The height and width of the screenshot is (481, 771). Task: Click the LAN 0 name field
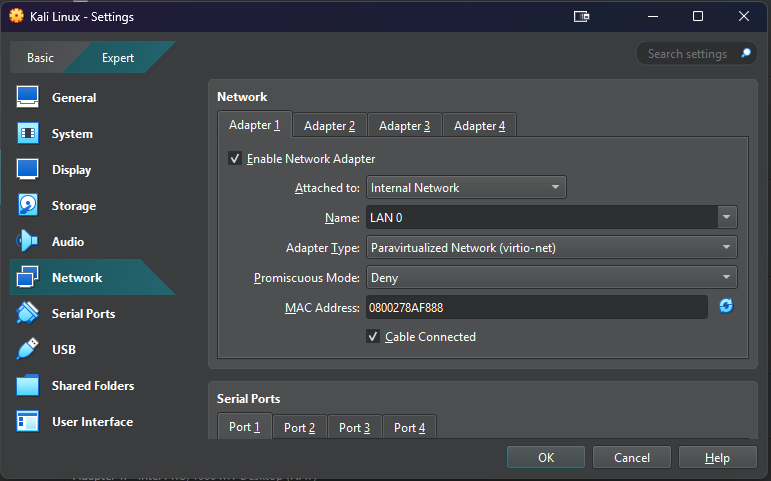[x=542, y=217]
